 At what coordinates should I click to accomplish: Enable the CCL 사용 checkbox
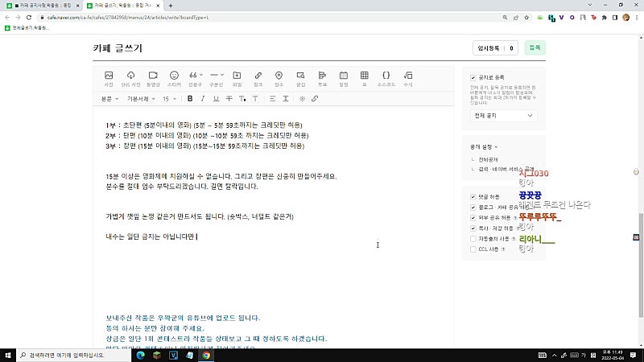[x=473, y=249]
